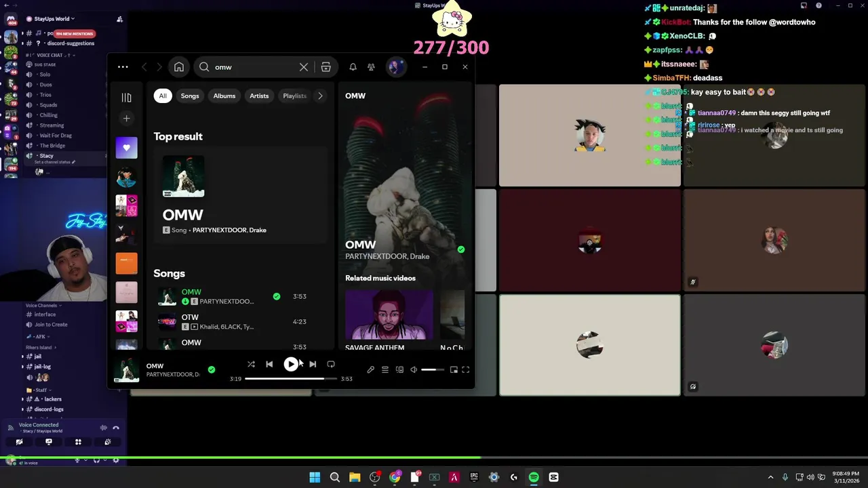This screenshot has width=868, height=488.
Task: Join The Bridge voice channel
Action: pos(52,146)
